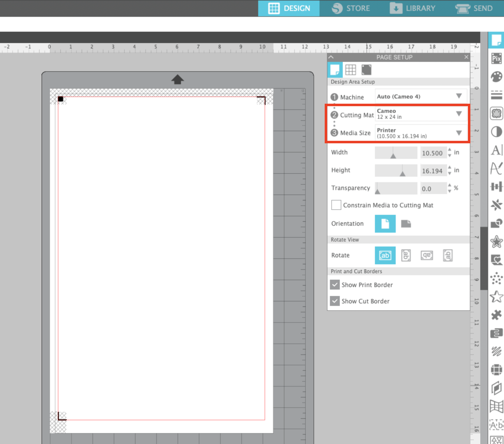This screenshot has width=504, height=444.
Task: Click the Grid settings icon in Page Setup
Action: [x=350, y=70]
